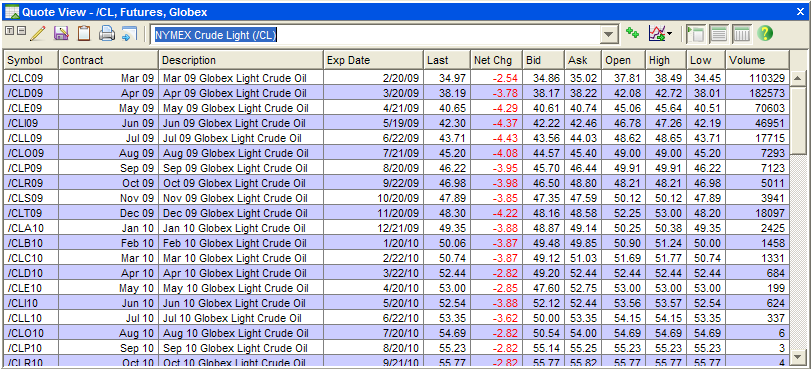
Task: Click the 18097 volume cell
Action: (757, 213)
